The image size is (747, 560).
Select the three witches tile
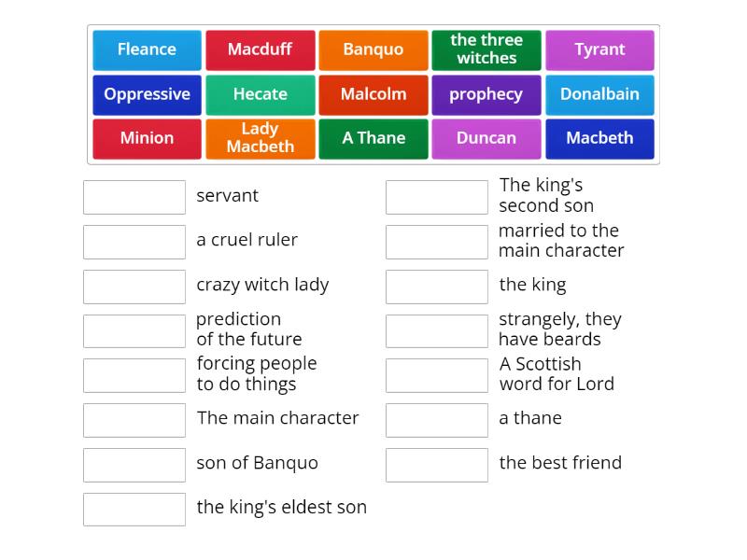coord(486,49)
